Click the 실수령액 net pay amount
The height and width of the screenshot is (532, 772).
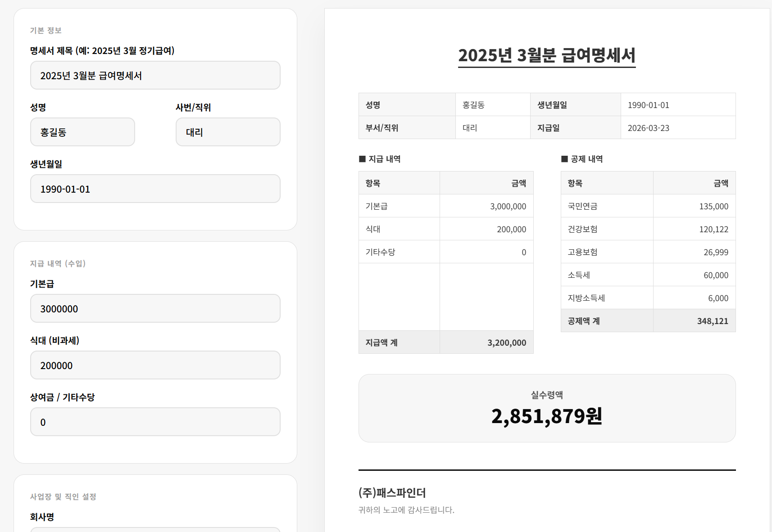[546, 416]
